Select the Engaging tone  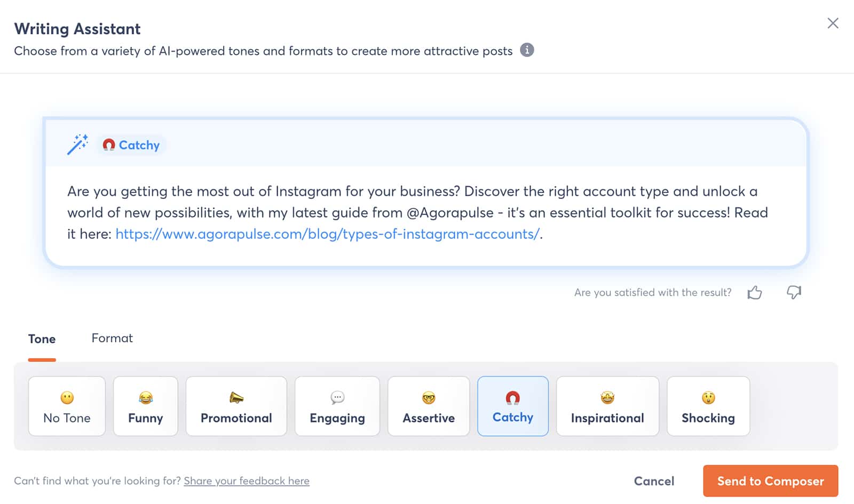pyautogui.click(x=337, y=406)
